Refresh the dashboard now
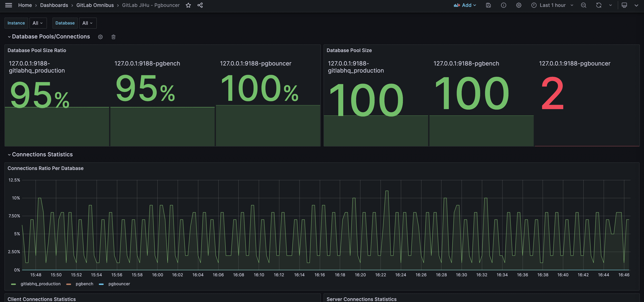644x302 pixels. [598, 5]
